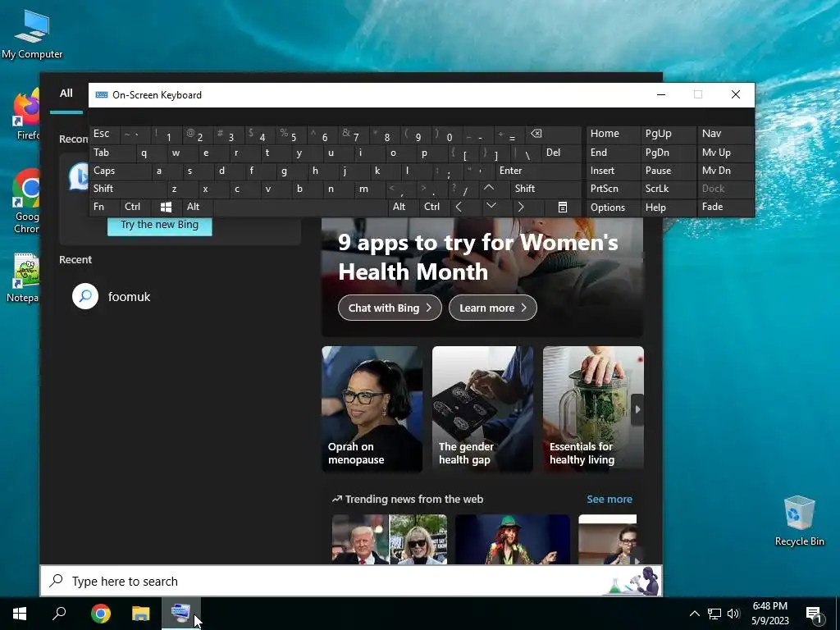The width and height of the screenshot is (840, 630).
Task: Click the Enter key on keyboard
Action: point(538,171)
